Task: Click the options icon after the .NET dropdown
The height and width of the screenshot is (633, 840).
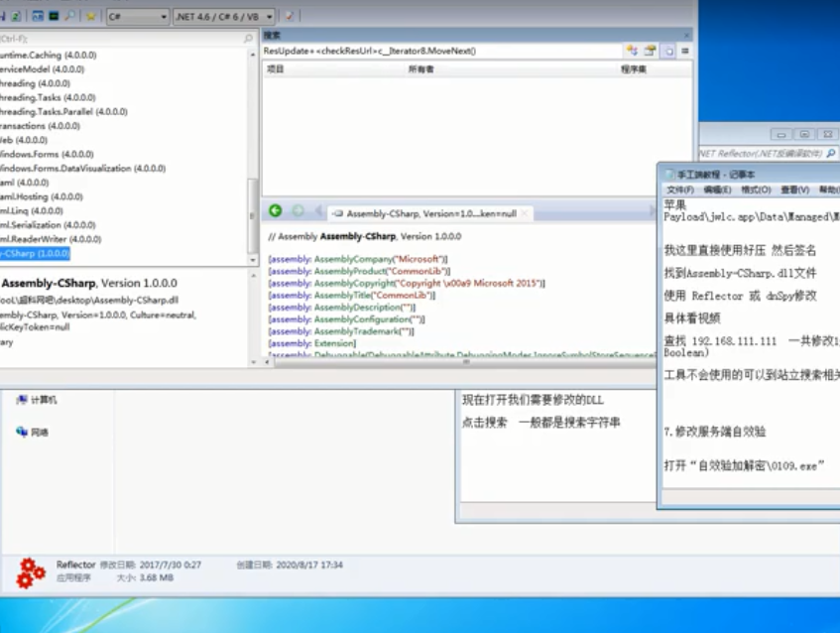Action: pyautogui.click(x=290, y=16)
